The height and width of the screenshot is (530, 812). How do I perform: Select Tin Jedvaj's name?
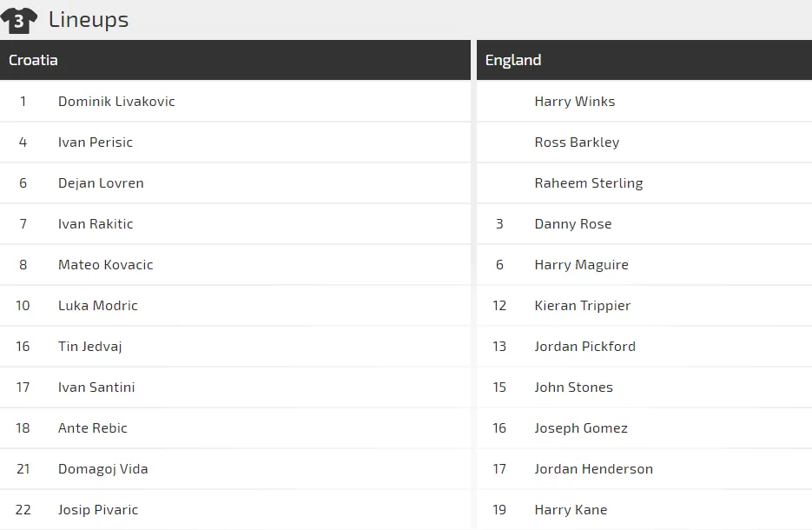(x=89, y=347)
